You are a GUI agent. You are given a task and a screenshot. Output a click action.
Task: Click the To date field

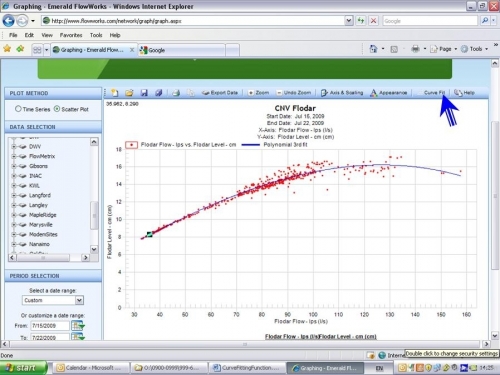(50, 337)
